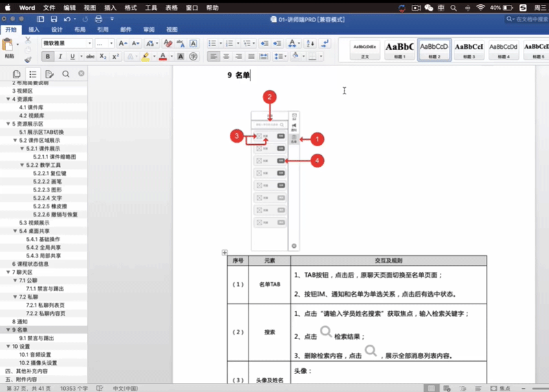Apply subscript X₂ formatting
The width and height of the screenshot is (549, 392).
coord(103,56)
